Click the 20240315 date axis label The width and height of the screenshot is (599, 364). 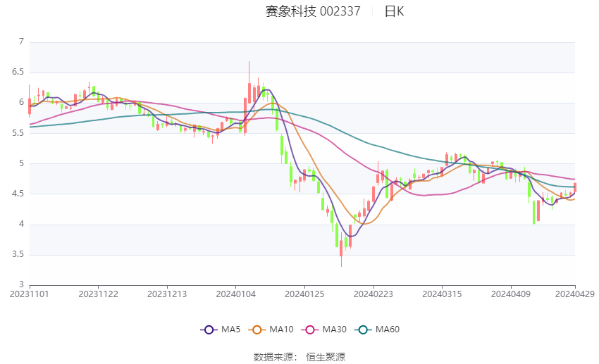pyautogui.click(x=442, y=294)
